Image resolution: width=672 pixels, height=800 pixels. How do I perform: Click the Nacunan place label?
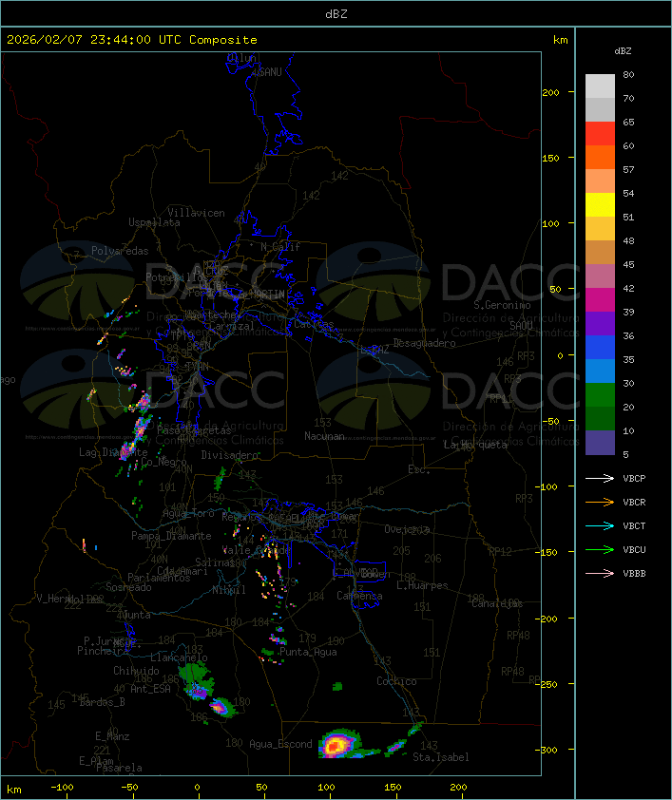coord(324,436)
